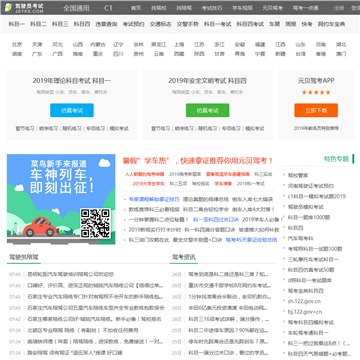
Task: Open blue link 专家课程解秘拿证技巧
Action: [x=154, y=199]
